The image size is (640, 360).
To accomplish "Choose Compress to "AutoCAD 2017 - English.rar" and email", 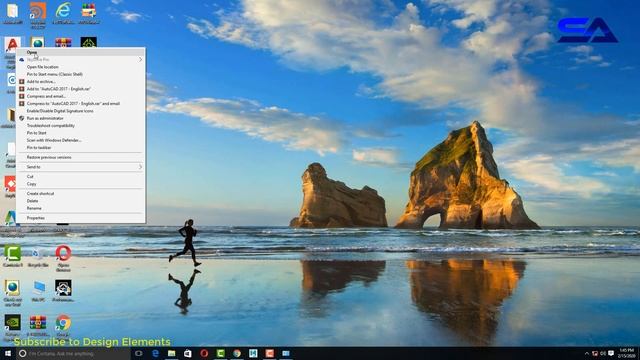I will pyautogui.click(x=80, y=104).
